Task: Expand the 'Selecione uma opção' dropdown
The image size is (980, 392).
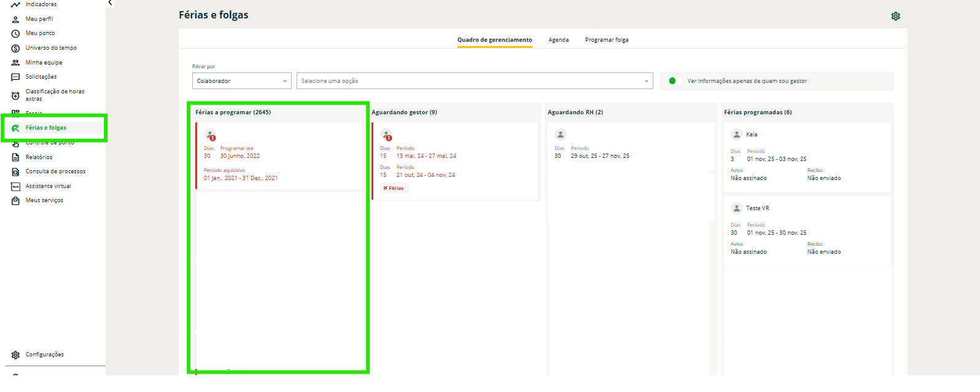Action: click(x=474, y=81)
